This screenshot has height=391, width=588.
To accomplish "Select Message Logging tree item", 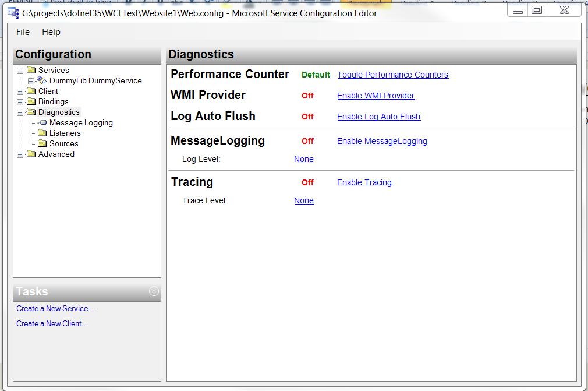I will pyautogui.click(x=81, y=123).
